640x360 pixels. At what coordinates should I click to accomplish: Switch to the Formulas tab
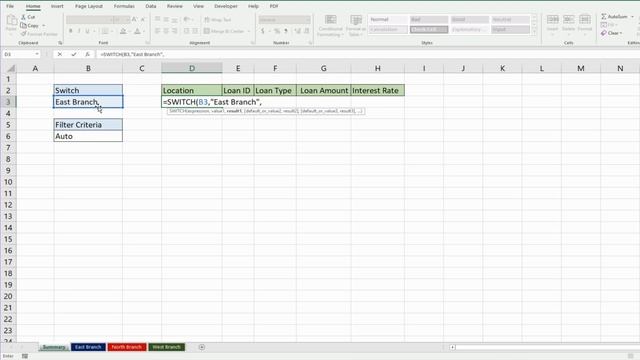point(124,6)
